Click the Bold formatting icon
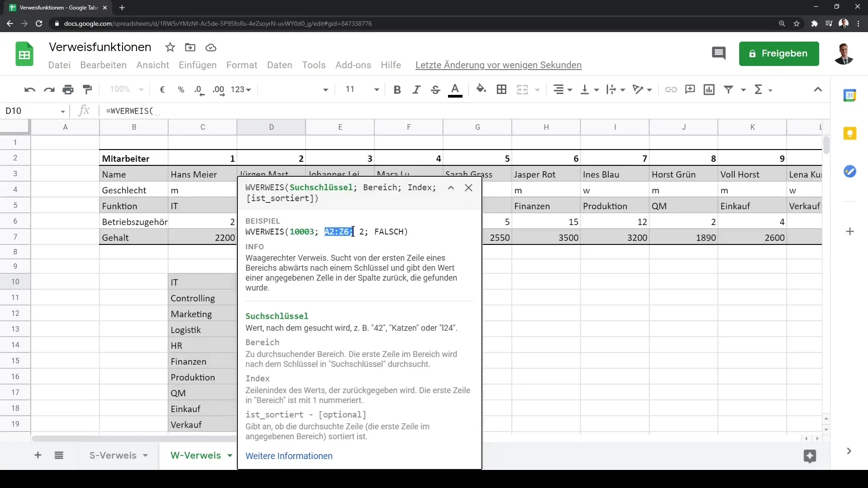 point(397,89)
